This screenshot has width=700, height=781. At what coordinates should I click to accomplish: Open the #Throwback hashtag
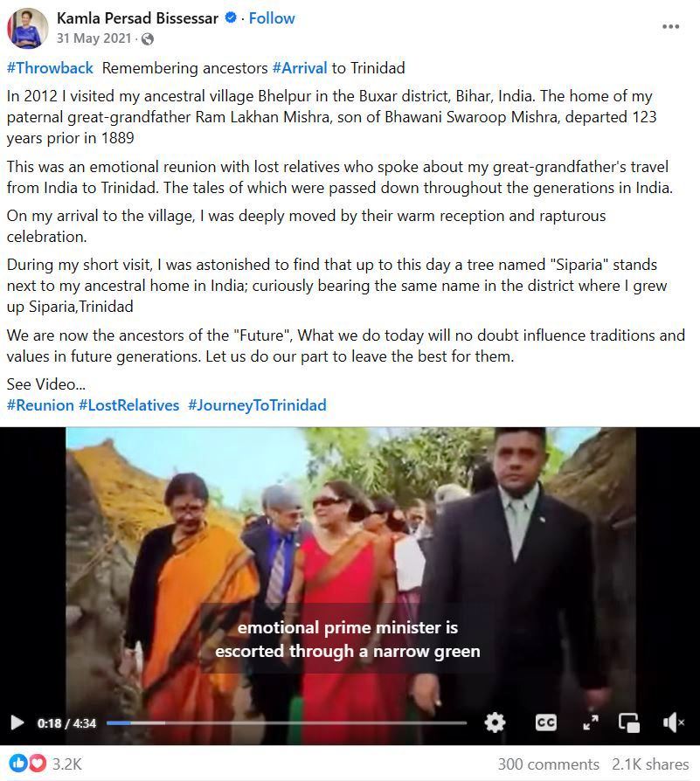pyautogui.click(x=50, y=68)
